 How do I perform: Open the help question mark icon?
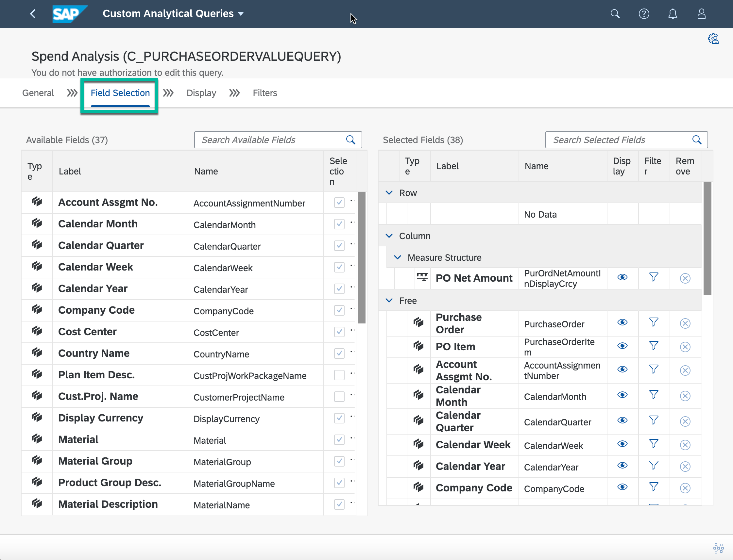click(x=644, y=14)
